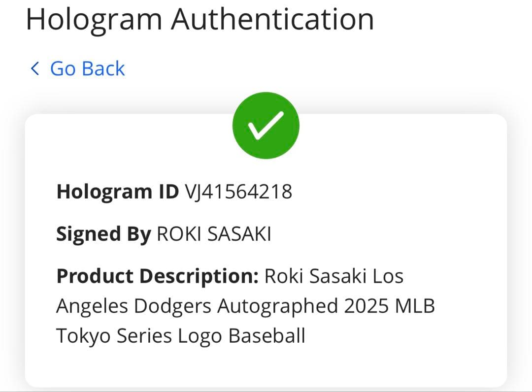Click the bold Signed By label
The image size is (532, 392).
103,234
